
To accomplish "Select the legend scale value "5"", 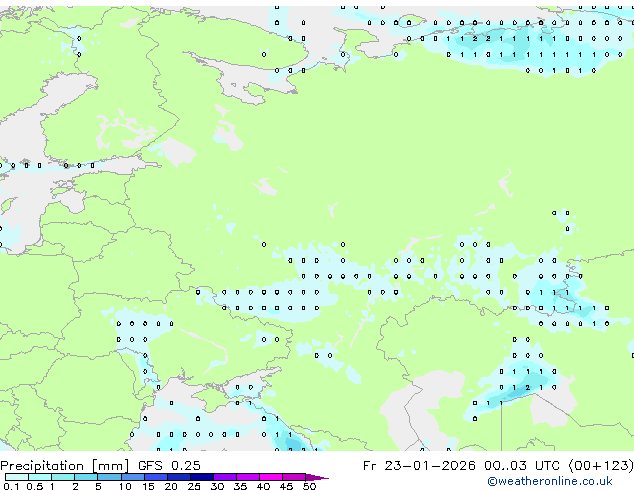I will (98, 486).
